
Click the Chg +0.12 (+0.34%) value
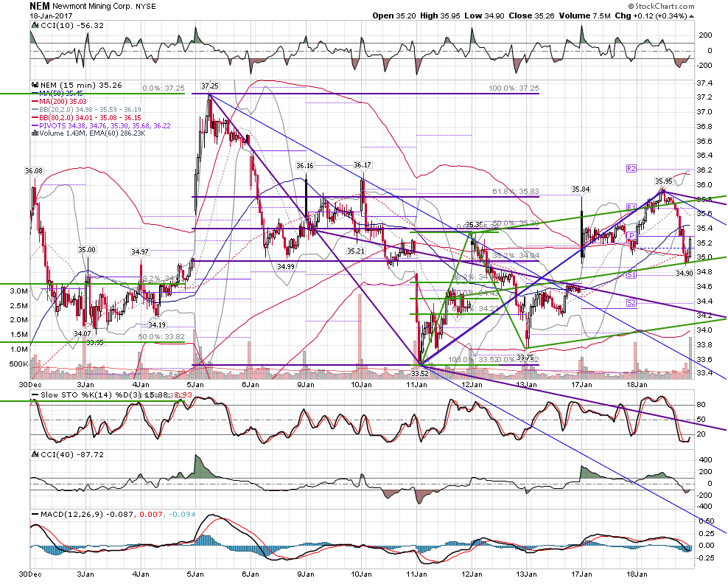coord(651,15)
